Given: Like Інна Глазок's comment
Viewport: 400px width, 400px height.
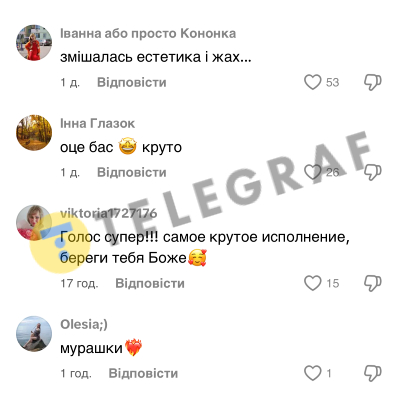Looking at the screenshot, I should (x=313, y=172).
